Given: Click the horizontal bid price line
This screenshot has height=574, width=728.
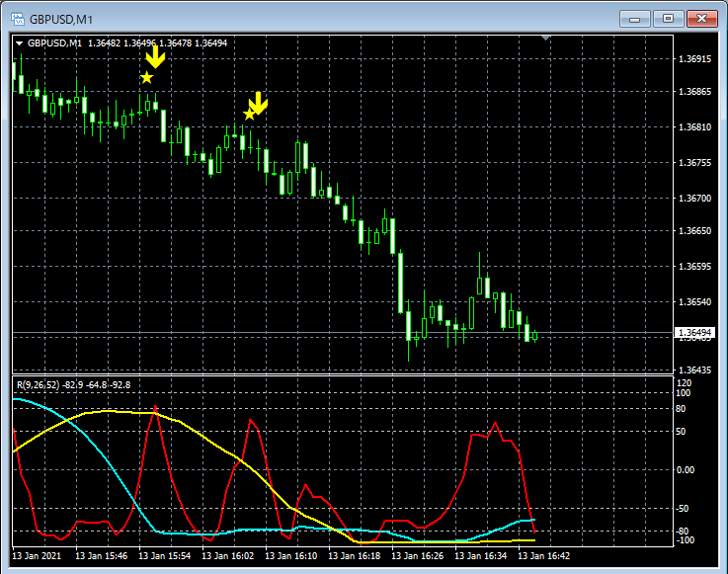Looking at the screenshot, I should (x=296, y=333).
